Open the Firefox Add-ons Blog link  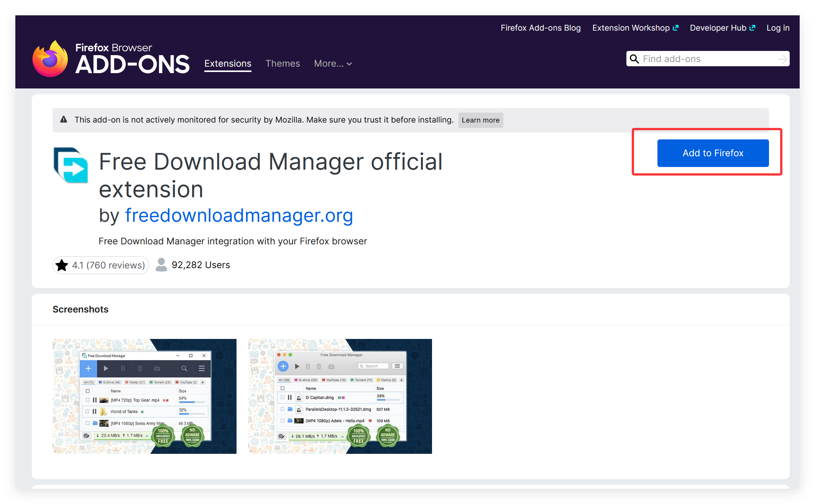(x=541, y=28)
